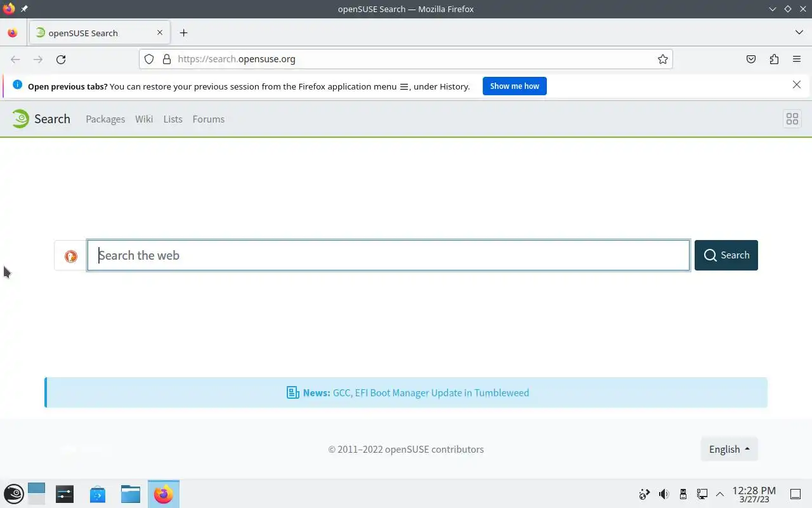The height and width of the screenshot is (508, 812).
Task: Go to the Wiki navigation item
Action: click(x=144, y=119)
